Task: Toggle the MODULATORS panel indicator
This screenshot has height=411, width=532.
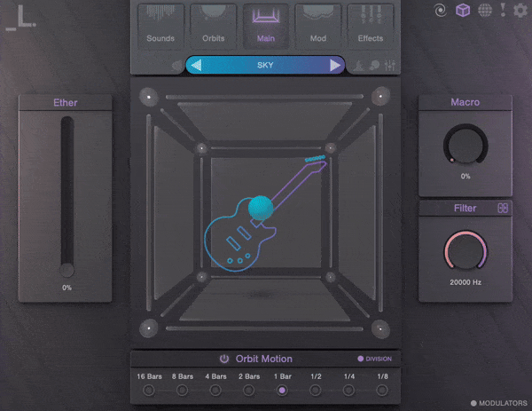Action: (x=473, y=403)
